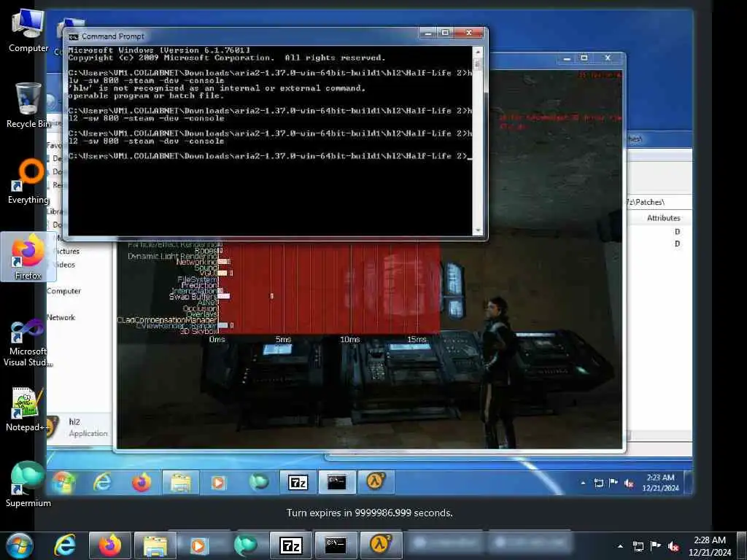
Task: Click the Networking label in the game profiler
Action: tap(196, 262)
